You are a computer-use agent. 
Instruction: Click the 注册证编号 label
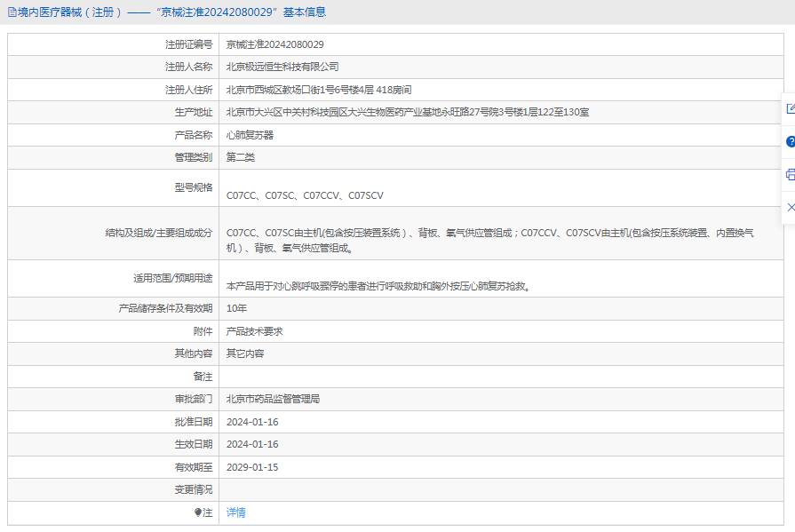[x=188, y=44]
